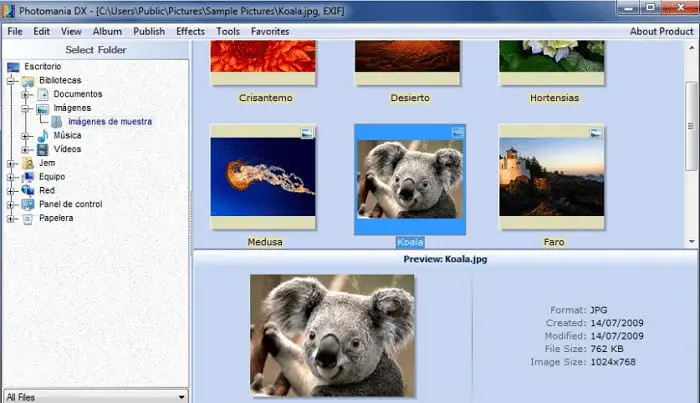The width and height of the screenshot is (700, 403).
Task: Open the Favorites menu
Action: pos(270,31)
